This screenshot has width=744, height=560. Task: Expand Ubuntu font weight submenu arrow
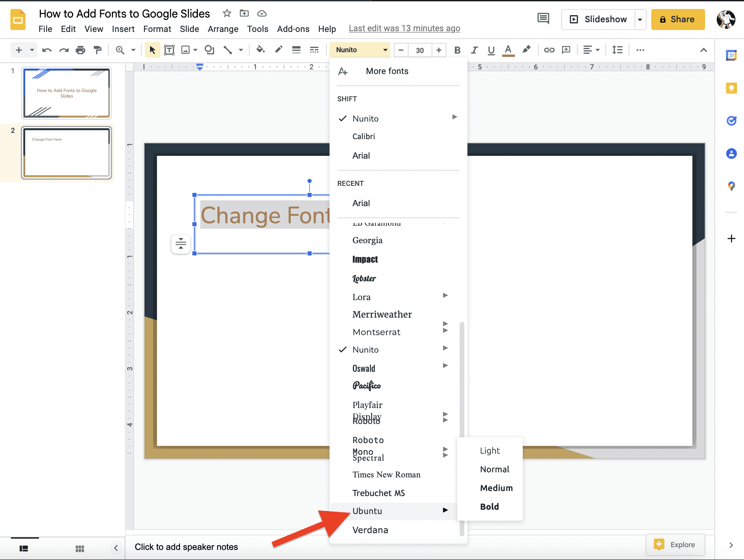(445, 510)
